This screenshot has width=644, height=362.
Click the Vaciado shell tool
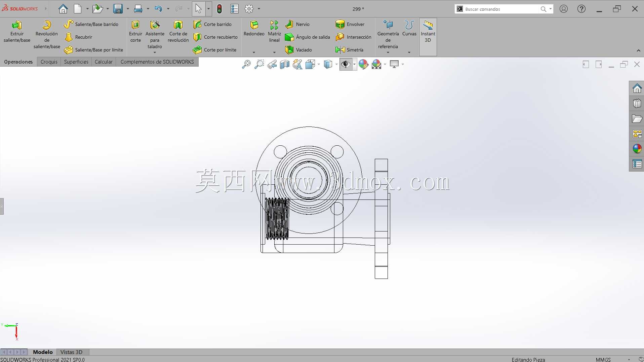(298, 50)
